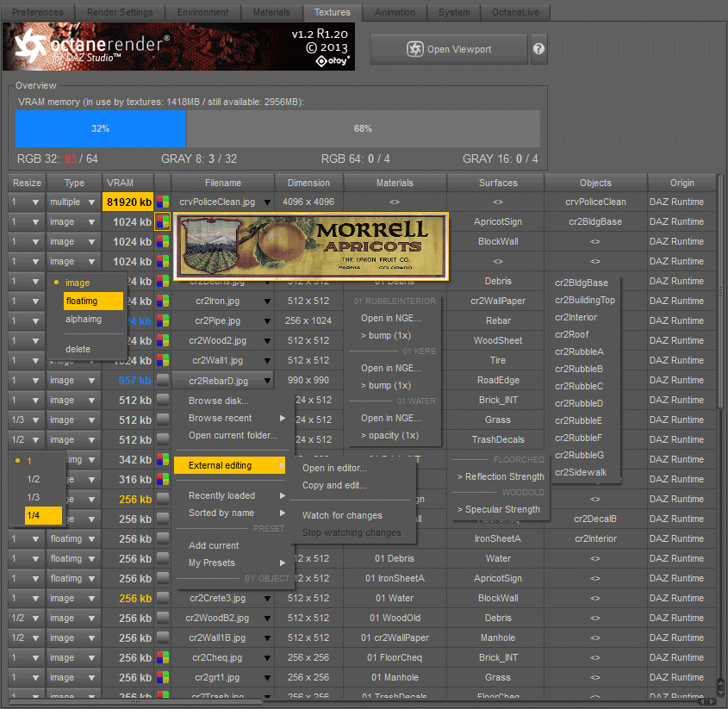Open the crvPoliceClean.jpg filename dropdown arrow
728x709 pixels.
[x=267, y=202]
